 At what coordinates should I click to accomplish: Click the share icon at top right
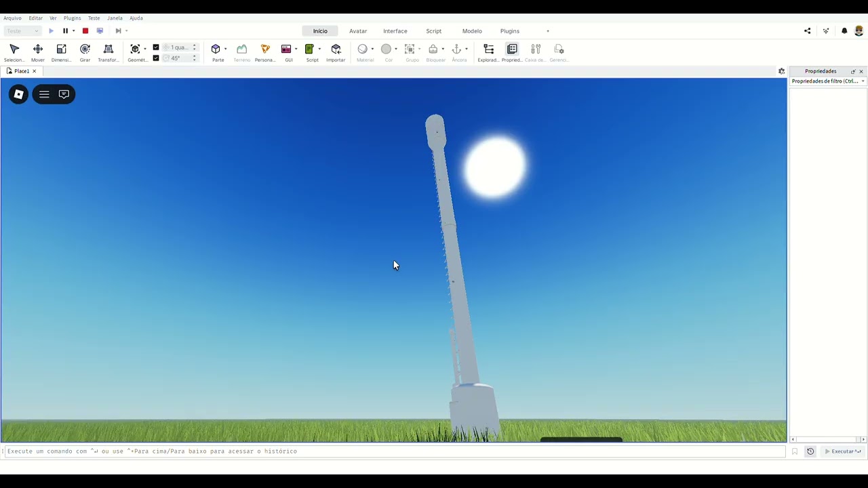(807, 30)
